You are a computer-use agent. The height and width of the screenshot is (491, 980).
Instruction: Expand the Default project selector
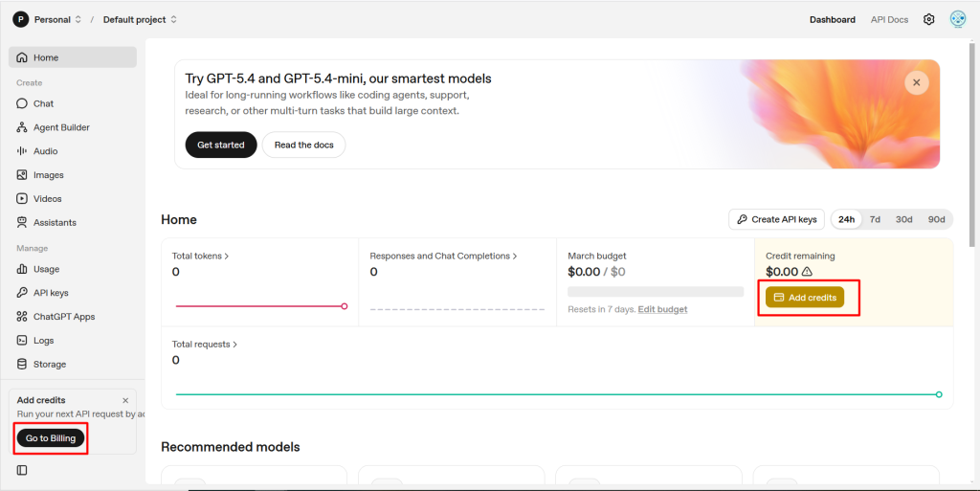point(140,19)
